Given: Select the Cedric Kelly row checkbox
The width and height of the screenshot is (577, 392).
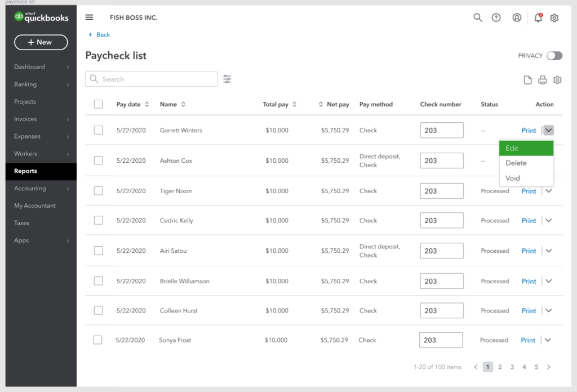Looking at the screenshot, I should click(98, 220).
